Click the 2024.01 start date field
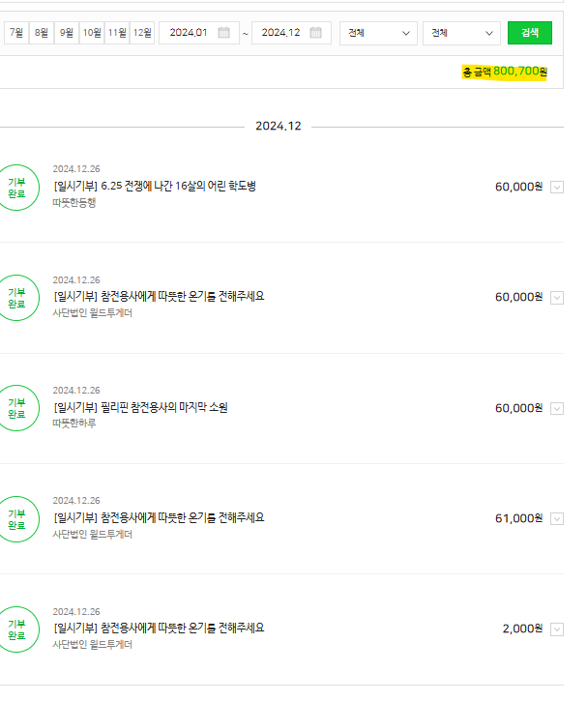Screen dimensions: 588x702 (189, 33)
